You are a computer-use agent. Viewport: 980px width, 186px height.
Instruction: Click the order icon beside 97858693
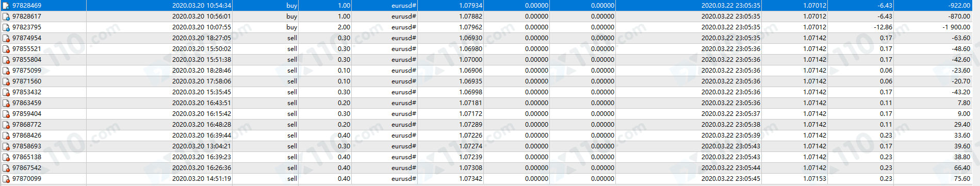point(6,146)
